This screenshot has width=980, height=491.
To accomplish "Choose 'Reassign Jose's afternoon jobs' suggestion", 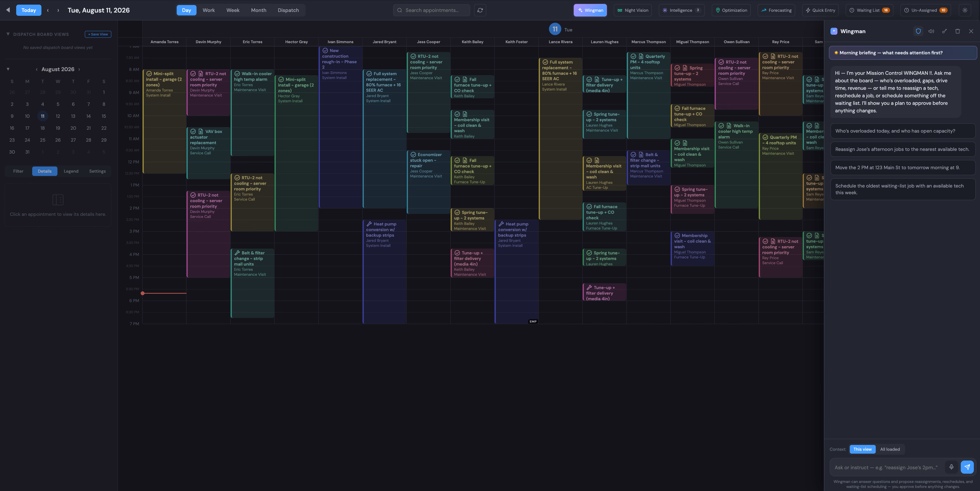I will tap(903, 149).
